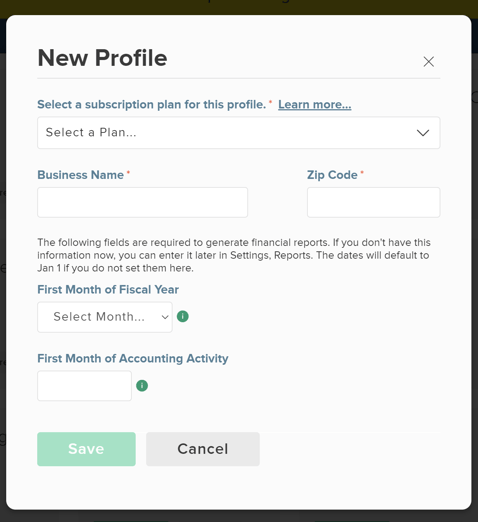Screen dimensions: 478x522
Task: Focus the First Month of Accounting Activity field
Action: click(x=84, y=386)
